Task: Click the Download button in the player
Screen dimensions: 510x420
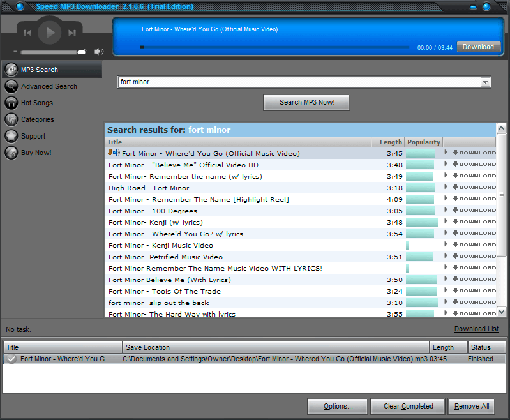Action: (x=478, y=47)
